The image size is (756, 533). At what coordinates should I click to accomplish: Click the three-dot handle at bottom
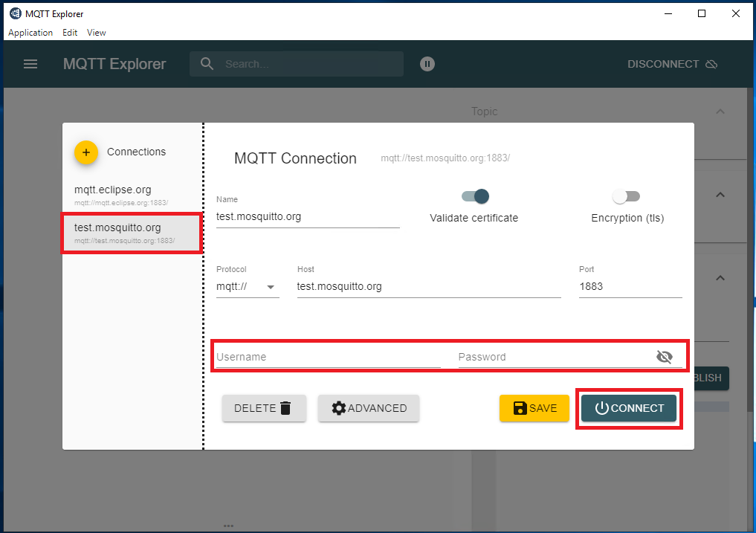[x=228, y=526]
